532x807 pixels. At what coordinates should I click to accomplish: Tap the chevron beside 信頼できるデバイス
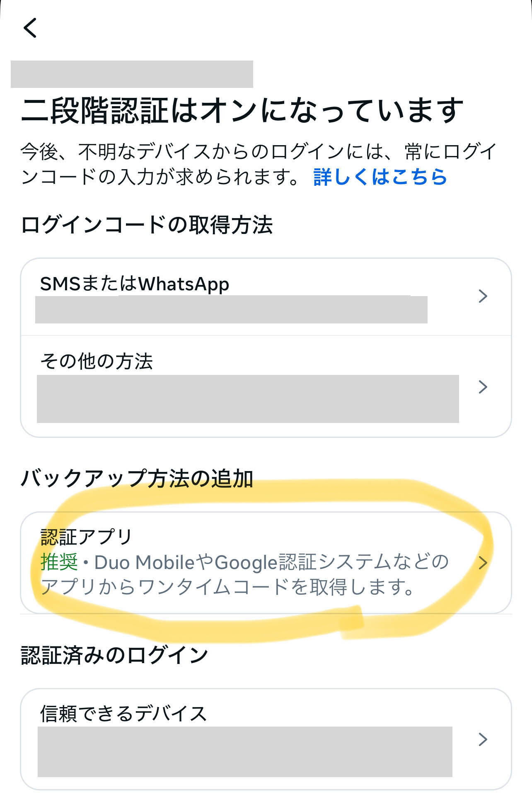click(x=483, y=739)
